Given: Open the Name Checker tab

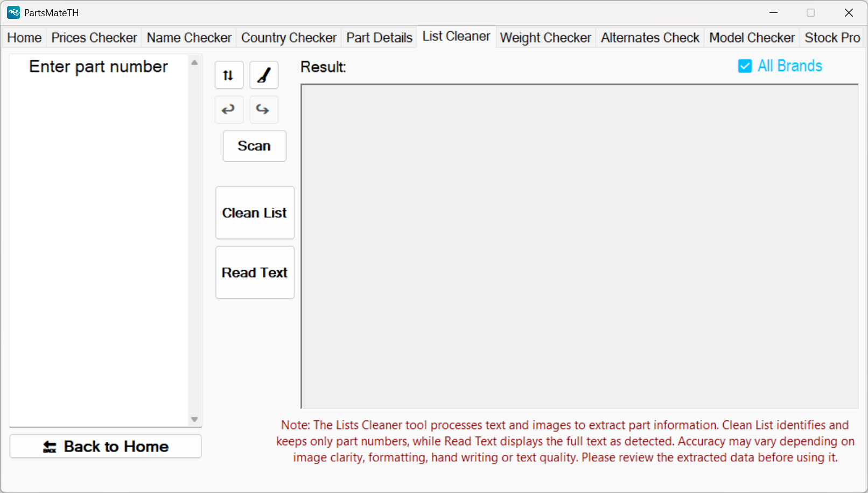Looking at the screenshot, I should point(189,38).
